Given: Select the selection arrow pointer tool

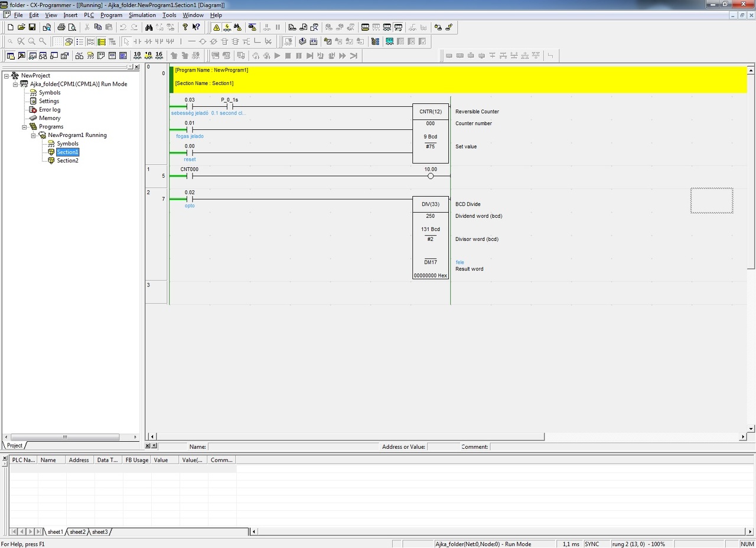Looking at the screenshot, I should pyautogui.click(x=126, y=41).
